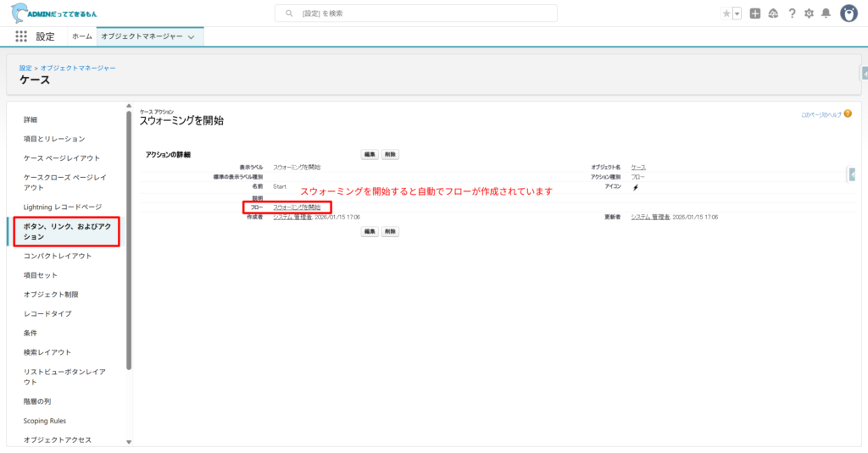The image size is (868, 453).
Task: Open the App Launcher grid icon
Action: click(21, 36)
